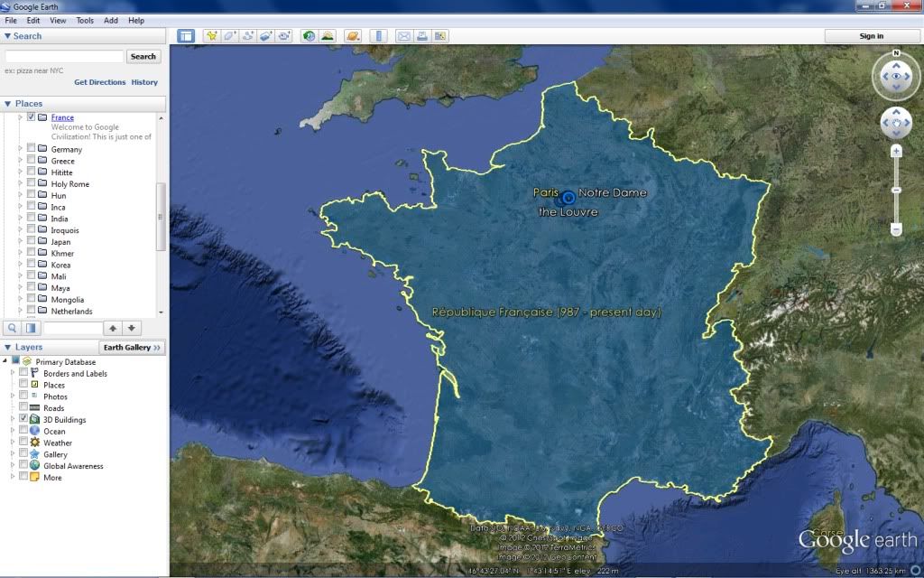Open the Add menu
This screenshot has width=924, height=578.
tap(111, 20)
